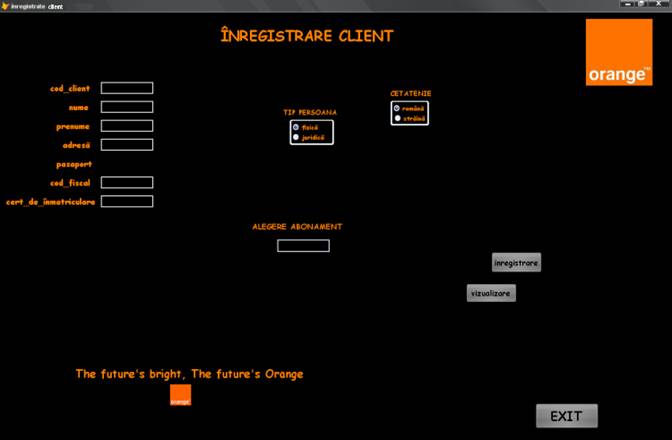Focus the cod_client input field
Screen dimensions: 672x440
coord(127,88)
